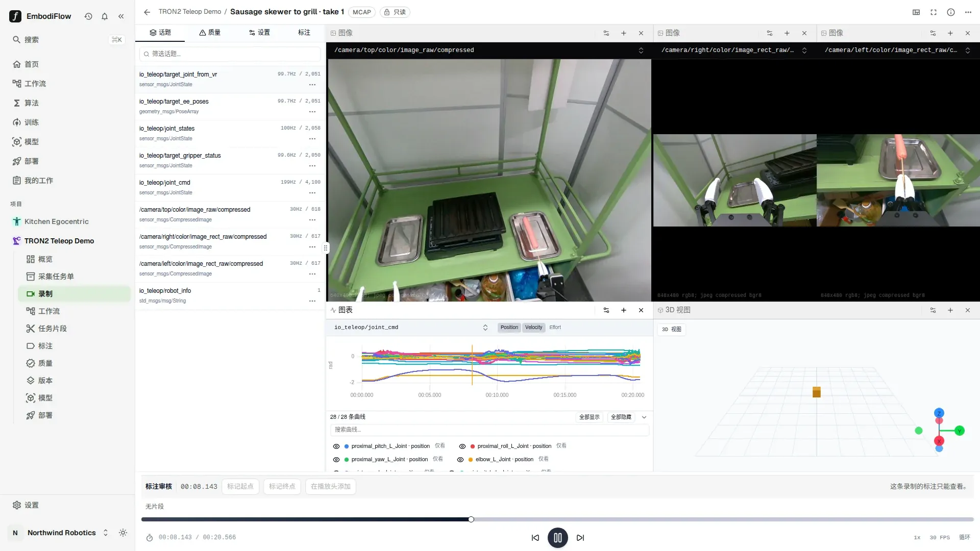Viewport: 980px width, 551px height.
Task: Toggle light/dark theme icon
Action: [123, 533]
